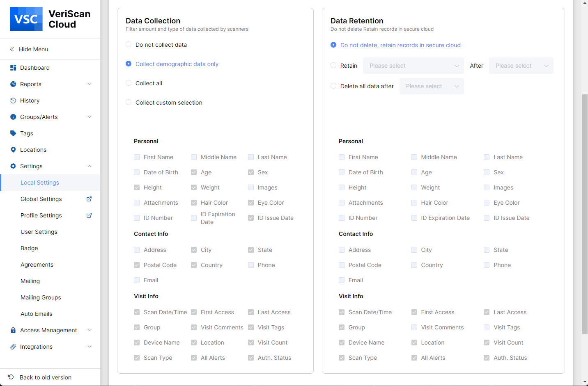
Task: Open the Auto Emails submenu item
Action: [50, 314]
